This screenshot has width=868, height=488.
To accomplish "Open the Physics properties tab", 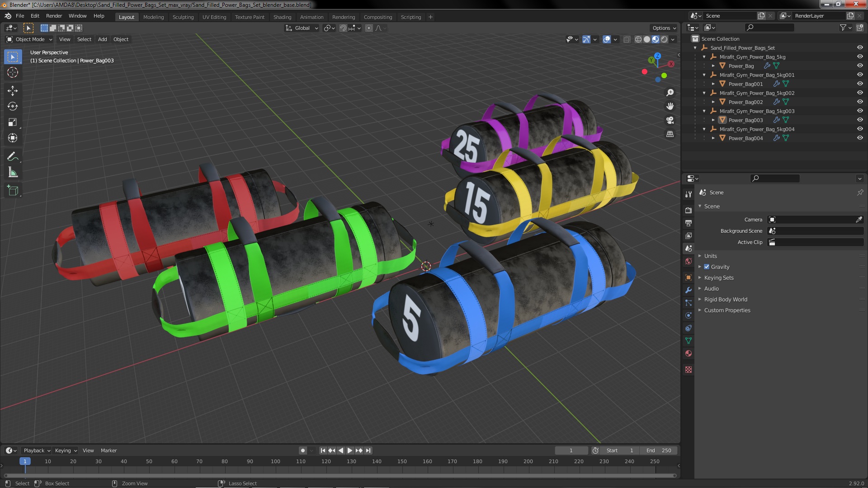I will point(689,315).
